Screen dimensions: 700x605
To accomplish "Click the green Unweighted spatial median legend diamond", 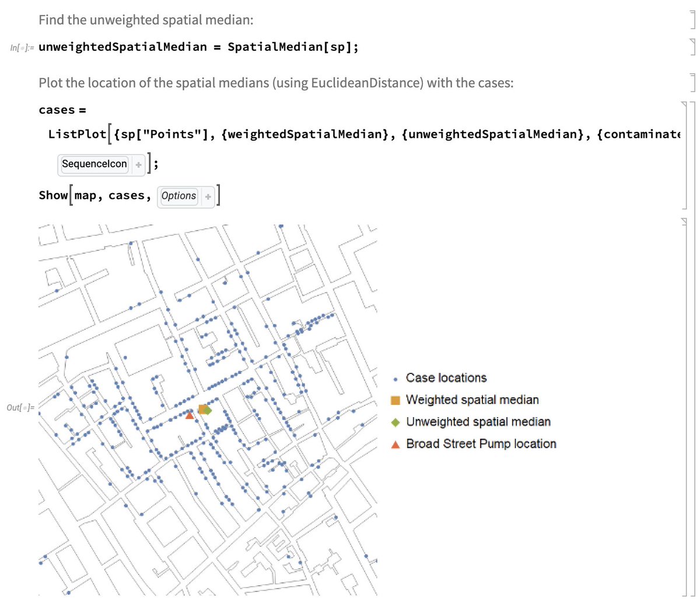I will point(395,422).
